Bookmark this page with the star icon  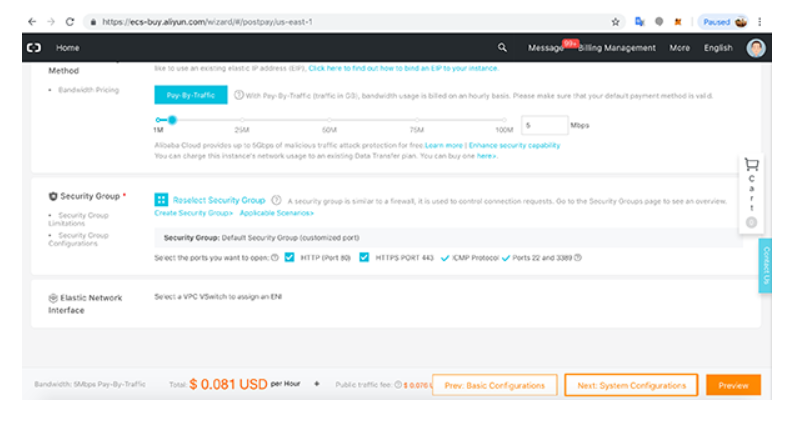click(616, 22)
